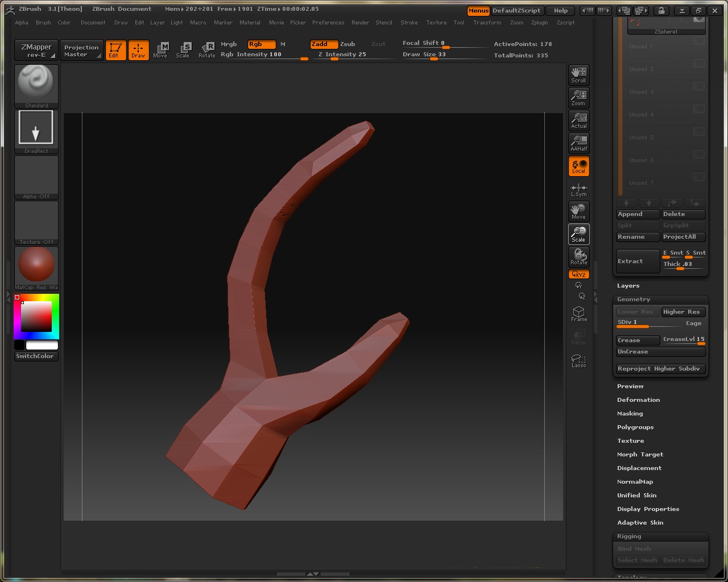Click the Frame mesh icon

578,314
